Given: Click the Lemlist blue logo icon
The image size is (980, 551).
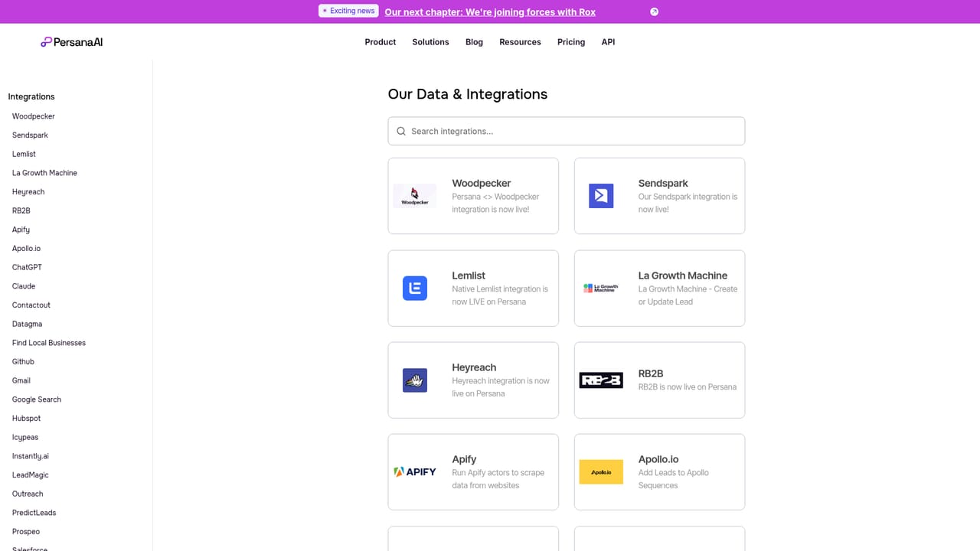Looking at the screenshot, I should (x=415, y=288).
